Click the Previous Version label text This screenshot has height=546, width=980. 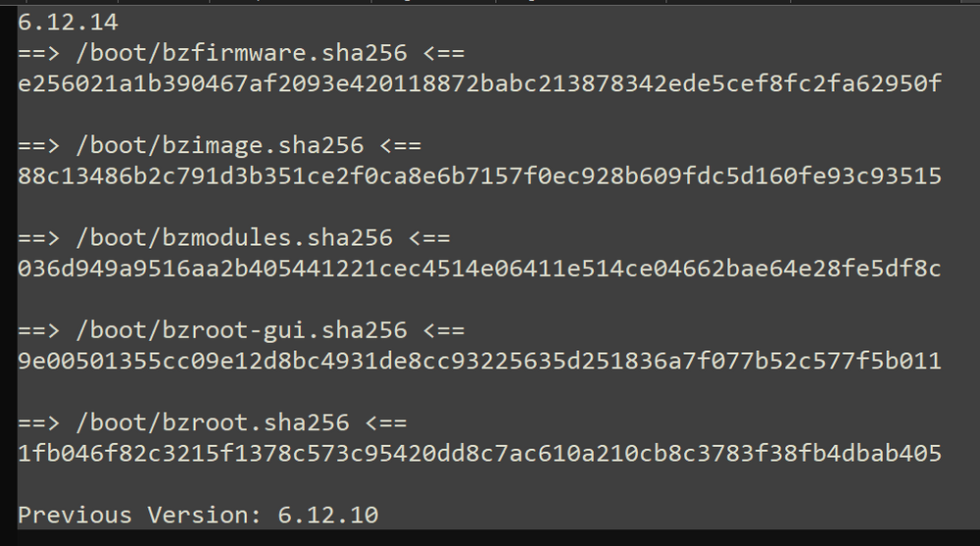click(139, 516)
